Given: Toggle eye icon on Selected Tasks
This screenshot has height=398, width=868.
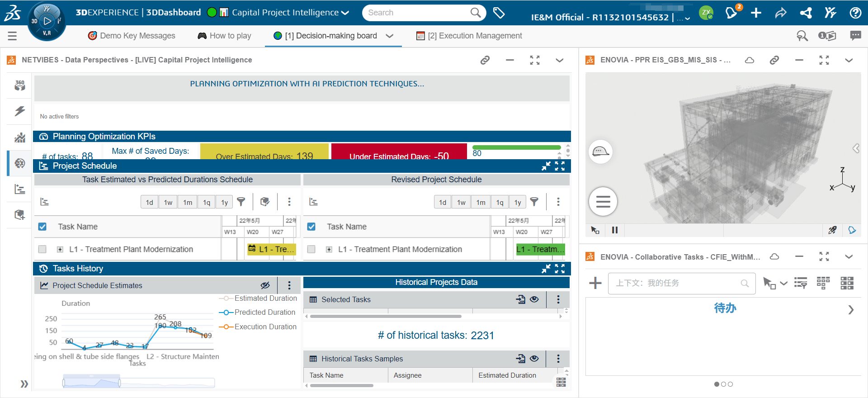Looking at the screenshot, I should pos(534,299).
